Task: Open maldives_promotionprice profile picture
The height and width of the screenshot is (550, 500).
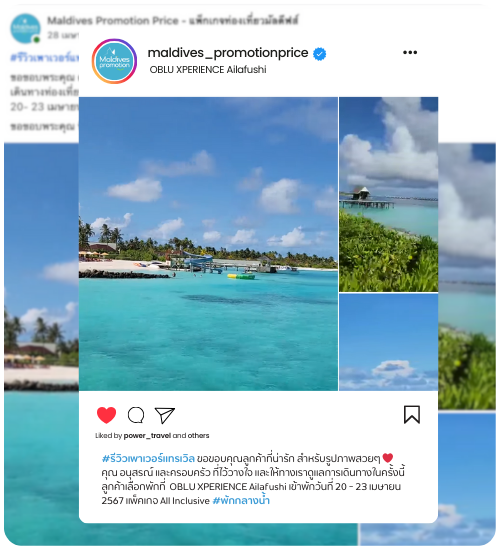Action: point(114,61)
